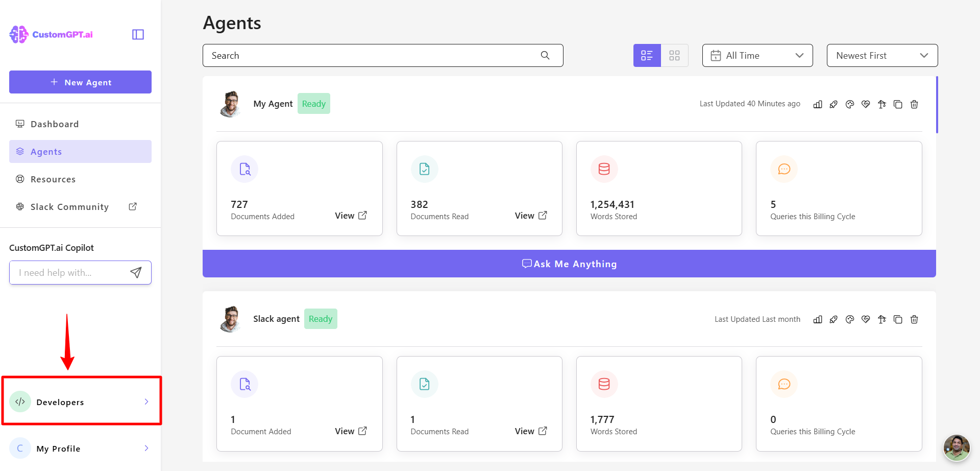Click Words Stored database icon in My Agent
The width and height of the screenshot is (980, 471).
tap(604, 169)
